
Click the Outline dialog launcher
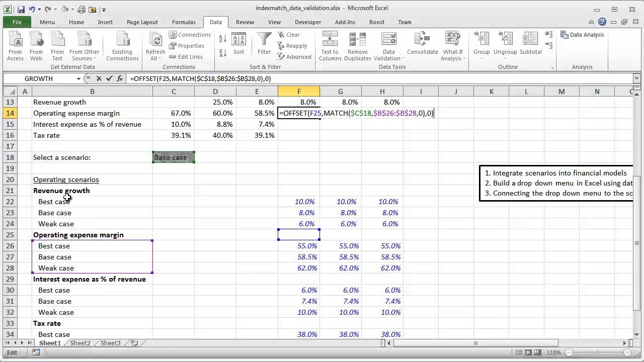pyautogui.click(x=552, y=67)
